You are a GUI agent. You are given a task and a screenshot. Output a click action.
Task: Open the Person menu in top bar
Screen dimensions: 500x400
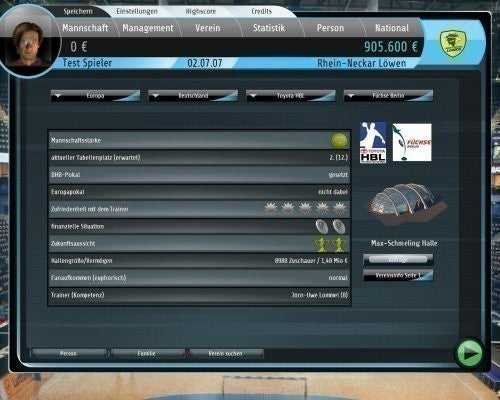[330, 28]
